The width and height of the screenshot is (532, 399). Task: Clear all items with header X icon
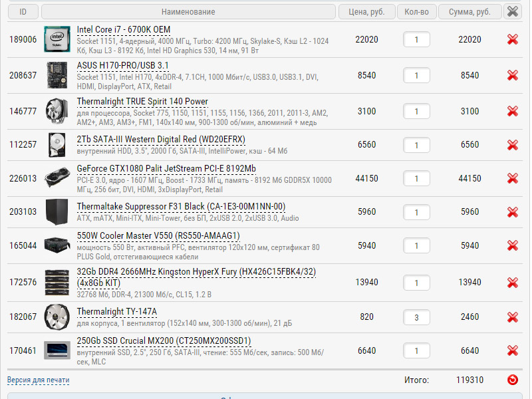pos(512,12)
